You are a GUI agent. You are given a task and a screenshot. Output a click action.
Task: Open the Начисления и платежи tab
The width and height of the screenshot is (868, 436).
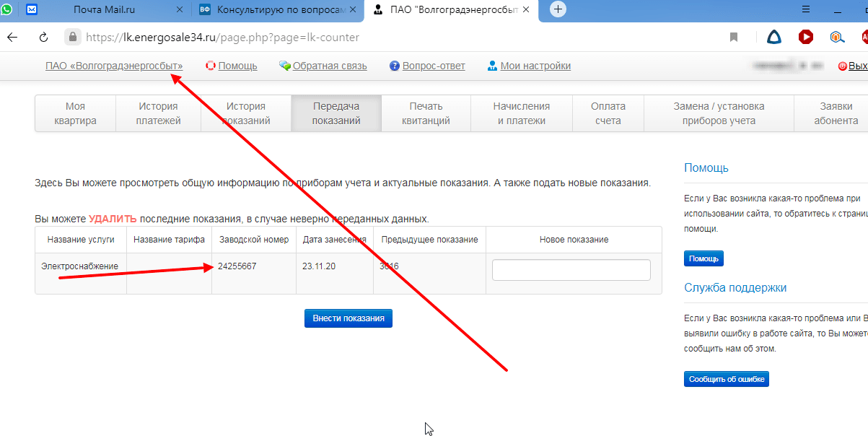[522, 113]
